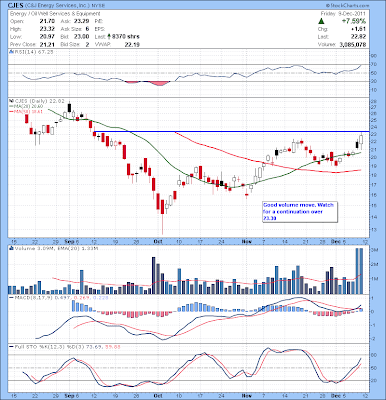Click the blue horizontal resistance line at 23.39
This screenshot has height=400, width=386.
(x=232, y=132)
